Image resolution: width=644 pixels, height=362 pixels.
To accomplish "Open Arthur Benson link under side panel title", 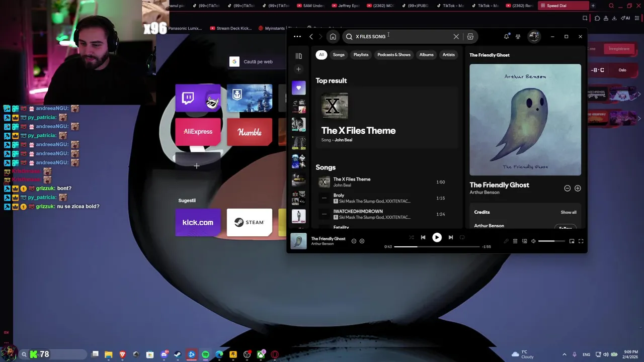I will click(x=485, y=193).
